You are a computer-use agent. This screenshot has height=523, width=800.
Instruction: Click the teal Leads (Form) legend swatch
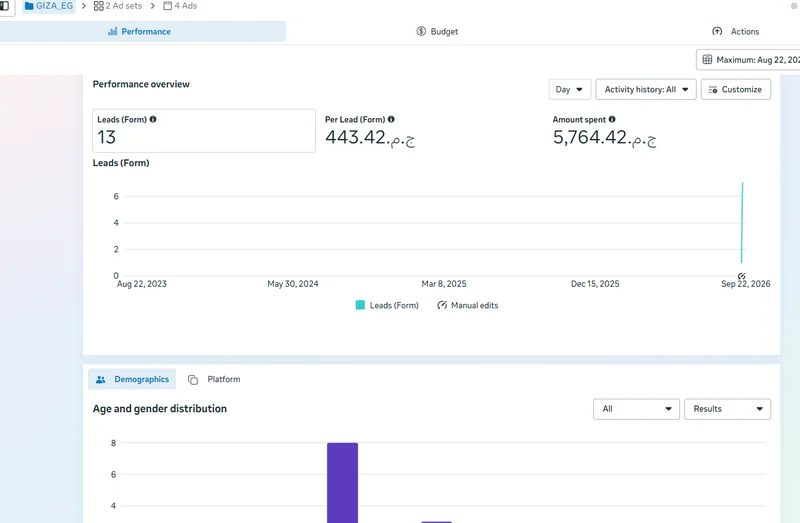pyautogui.click(x=360, y=305)
